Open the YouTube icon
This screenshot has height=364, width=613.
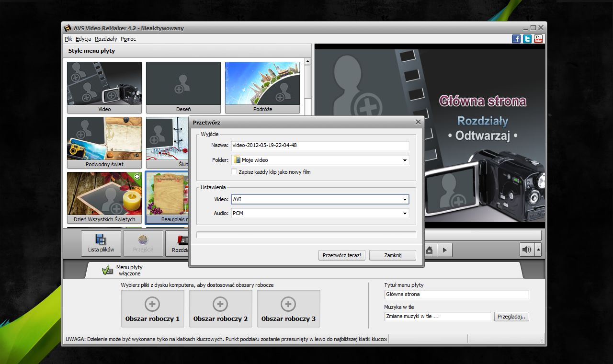tap(538, 39)
